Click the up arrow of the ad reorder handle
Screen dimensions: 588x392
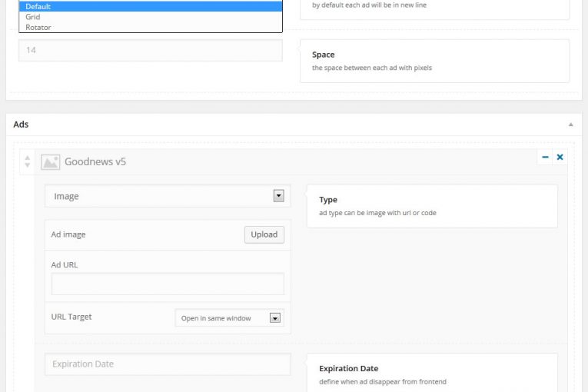tap(28, 158)
